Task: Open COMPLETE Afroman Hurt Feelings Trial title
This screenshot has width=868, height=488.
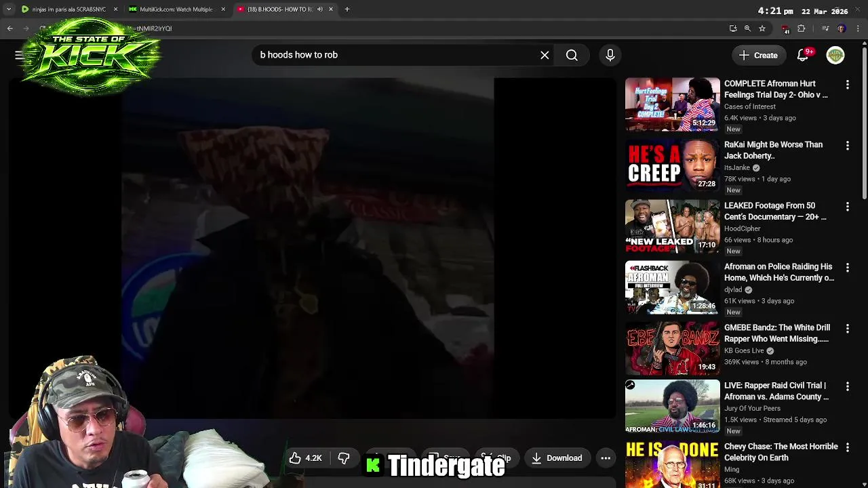Action: click(776, 89)
